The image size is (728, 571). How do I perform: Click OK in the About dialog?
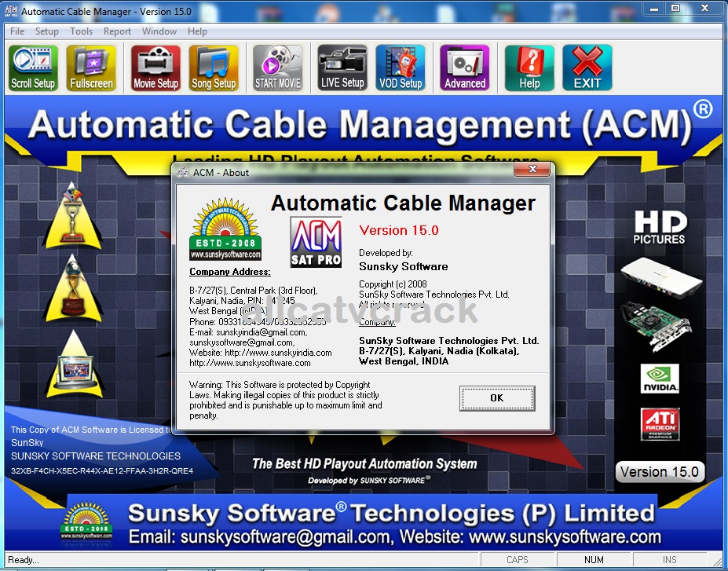pos(496,398)
